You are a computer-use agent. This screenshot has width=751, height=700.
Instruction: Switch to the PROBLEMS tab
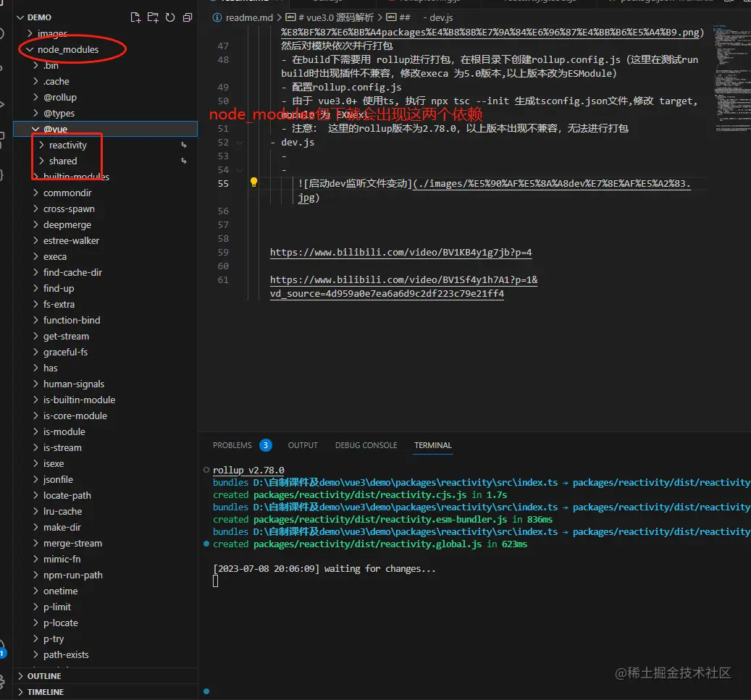click(234, 445)
